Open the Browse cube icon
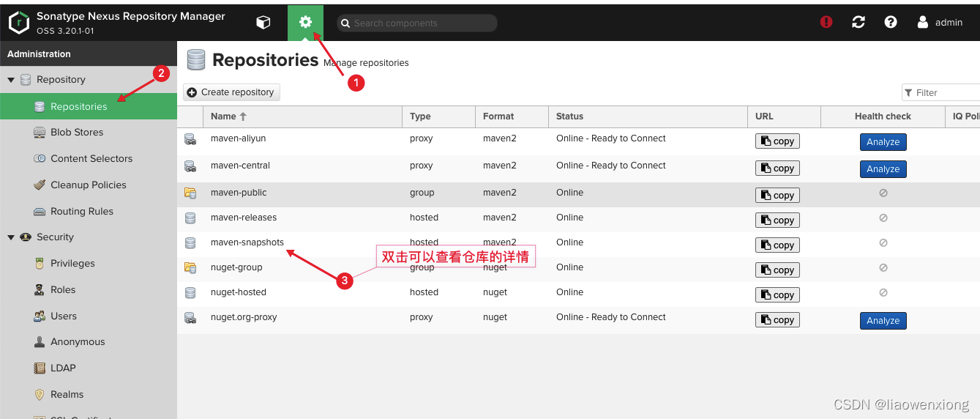This screenshot has width=980, height=419. coord(263,23)
